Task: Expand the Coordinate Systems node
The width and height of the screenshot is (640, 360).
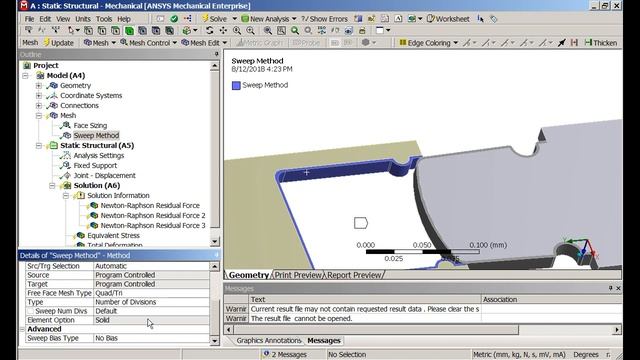Action: pyautogui.click(x=39, y=96)
